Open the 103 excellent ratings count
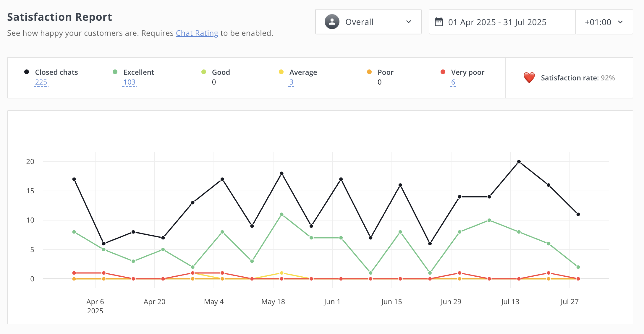Screen dimensions: 644x334 click(129, 82)
